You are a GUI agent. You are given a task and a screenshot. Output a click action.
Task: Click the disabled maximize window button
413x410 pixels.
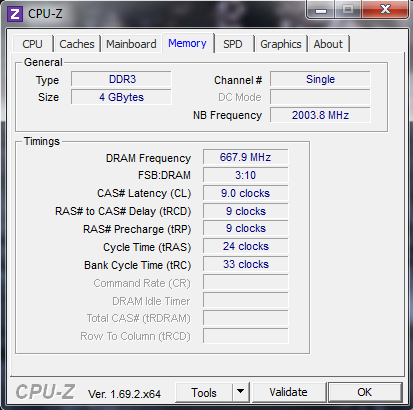pos(348,9)
